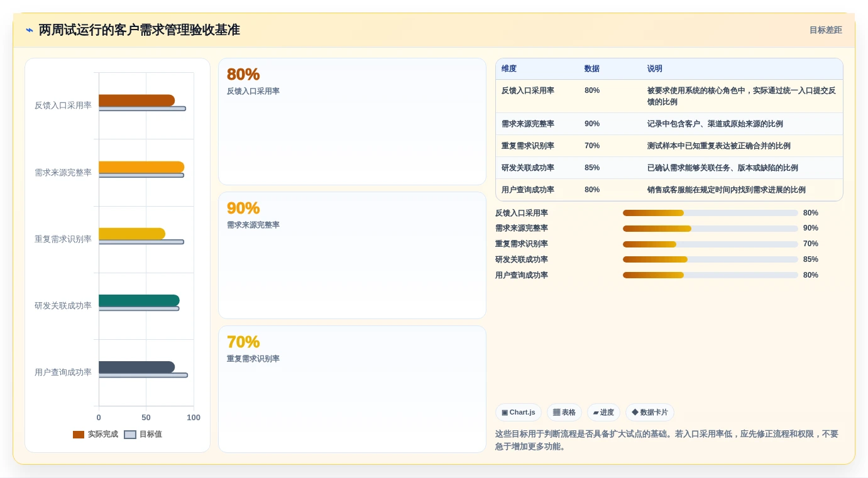Click the 需求来源完整率 progress bar
The image size is (868, 478).
pos(710,229)
